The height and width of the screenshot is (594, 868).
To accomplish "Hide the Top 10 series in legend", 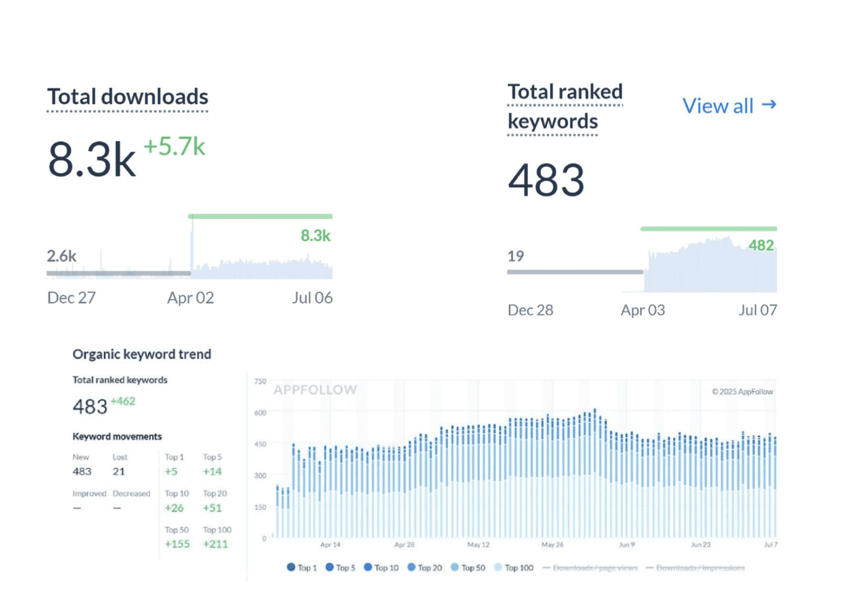I will click(381, 568).
